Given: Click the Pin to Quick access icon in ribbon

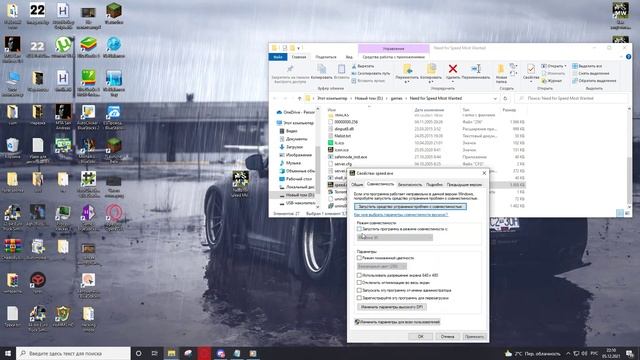Looking at the screenshot, I should pyautogui.click(x=290, y=69).
